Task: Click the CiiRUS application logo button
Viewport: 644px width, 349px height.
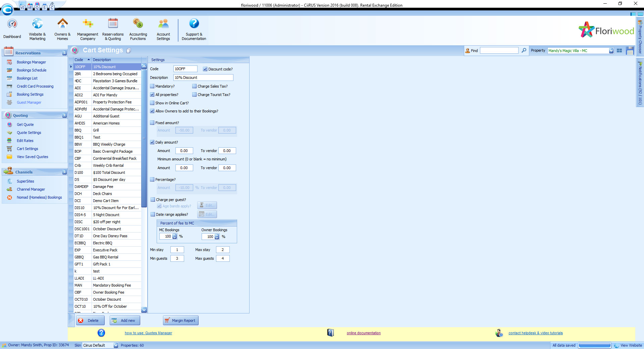Action: pyautogui.click(x=7, y=10)
